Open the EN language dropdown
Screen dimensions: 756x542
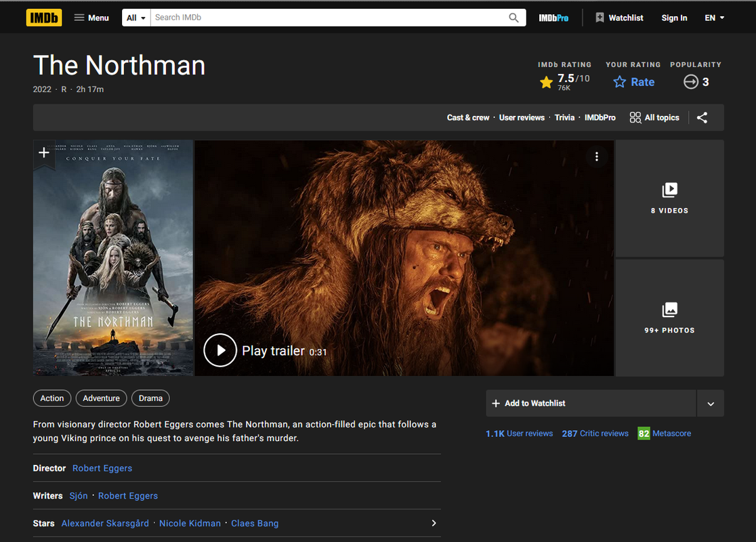pos(714,18)
